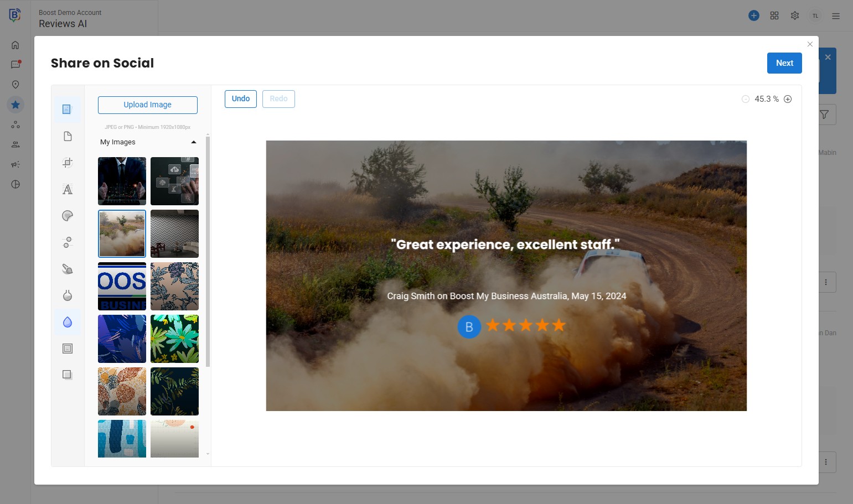Image resolution: width=853 pixels, height=504 pixels.
Task: Choose the businessman in suit thumbnail
Action: 122,181
